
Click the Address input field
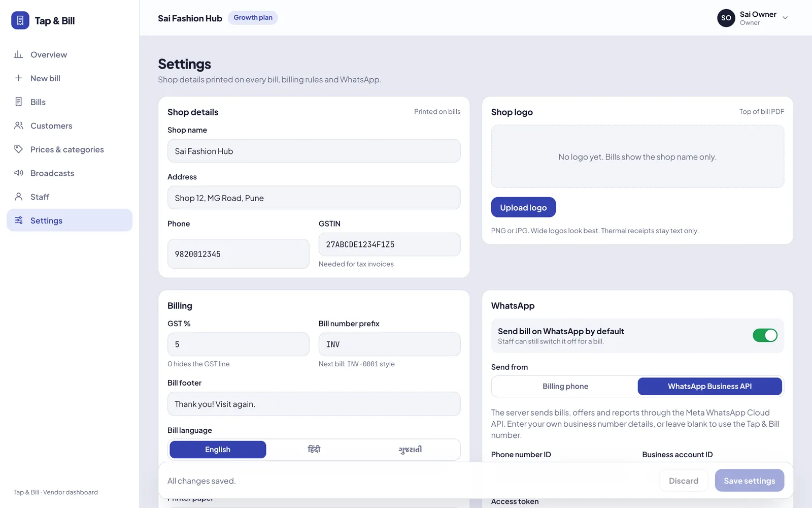click(314, 198)
